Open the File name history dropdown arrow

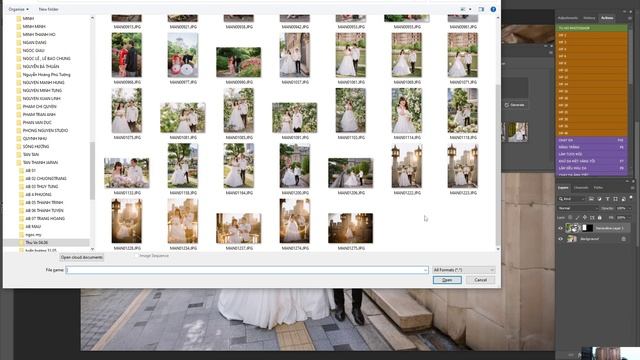point(426,270)
